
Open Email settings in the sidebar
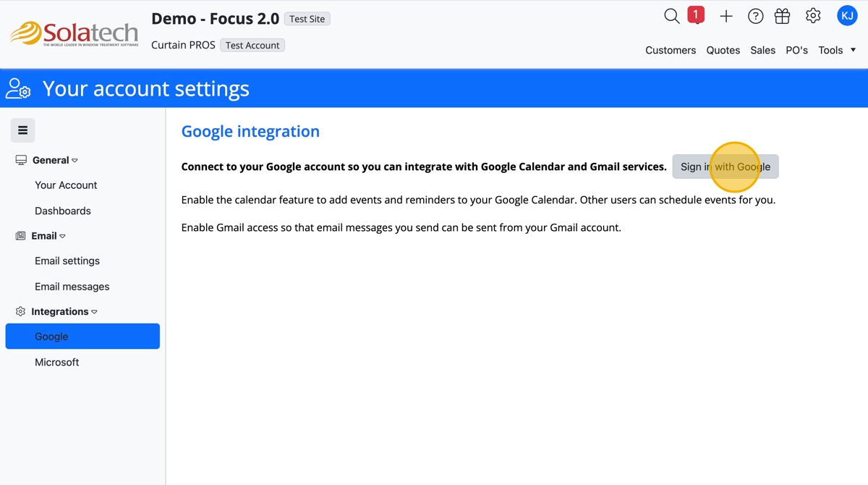(x=67, y=261)
